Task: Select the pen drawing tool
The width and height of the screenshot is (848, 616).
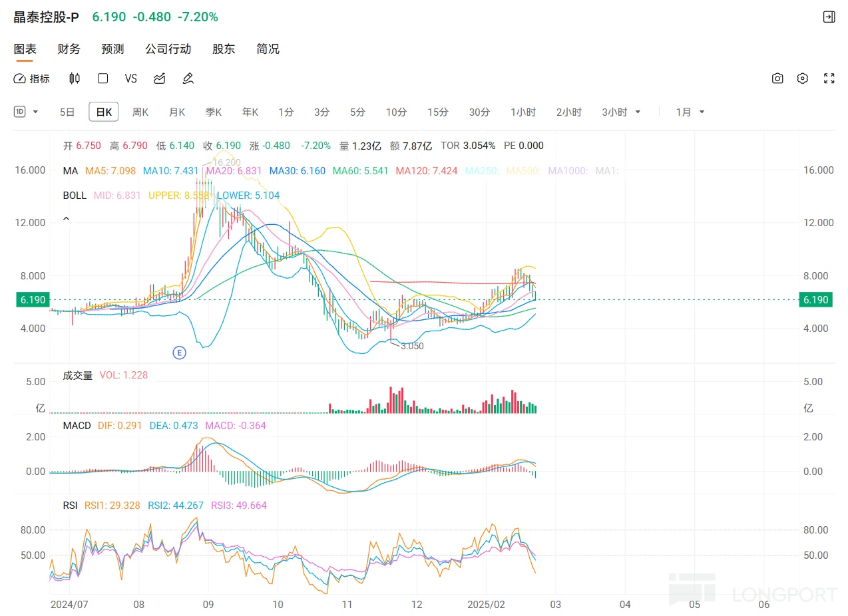Action: click(188, 78)
